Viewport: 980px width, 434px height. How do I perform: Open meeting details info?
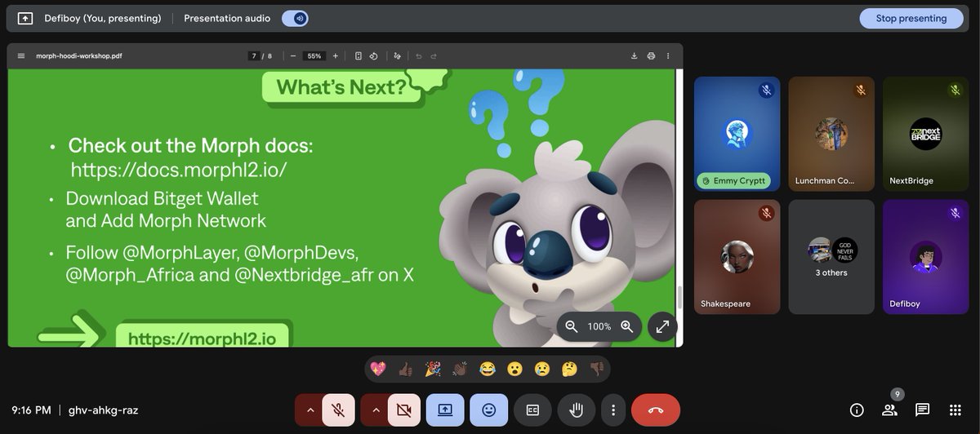[x=857, y=410]
